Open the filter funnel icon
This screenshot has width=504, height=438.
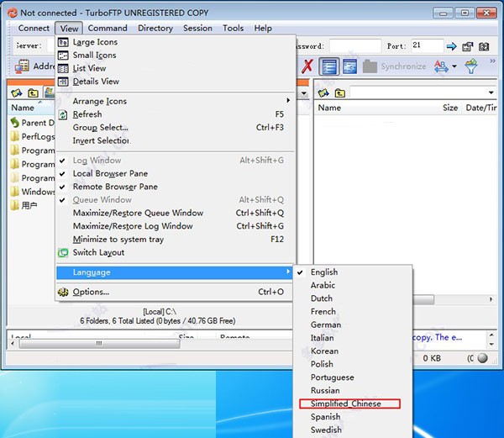coord(471,66)
